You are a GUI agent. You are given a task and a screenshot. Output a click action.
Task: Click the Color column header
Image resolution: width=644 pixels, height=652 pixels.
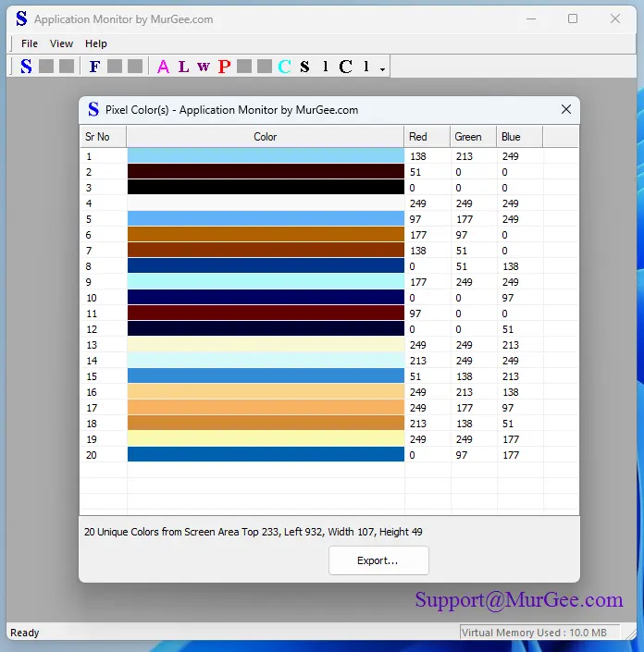pyautogui.click(x=265, y=137)
